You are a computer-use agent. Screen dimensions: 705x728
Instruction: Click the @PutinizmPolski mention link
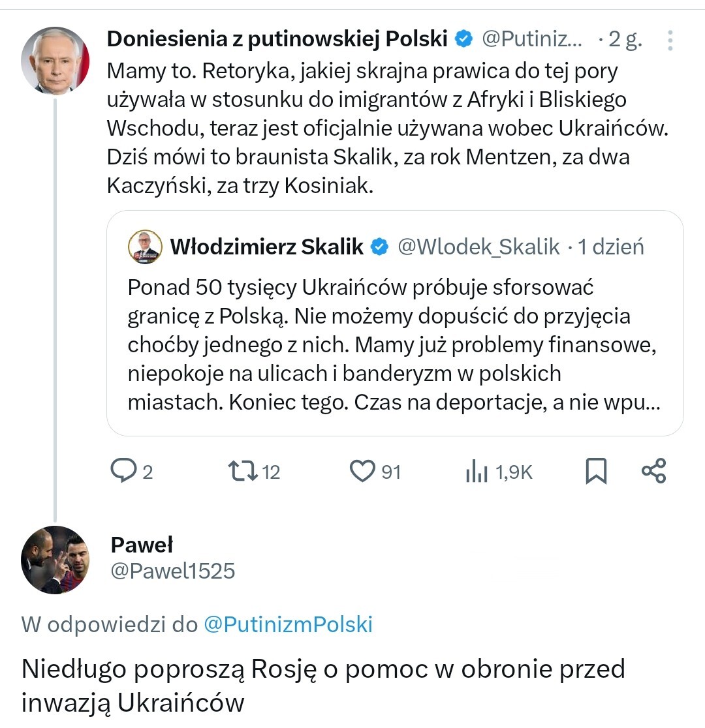coord(288,624)
